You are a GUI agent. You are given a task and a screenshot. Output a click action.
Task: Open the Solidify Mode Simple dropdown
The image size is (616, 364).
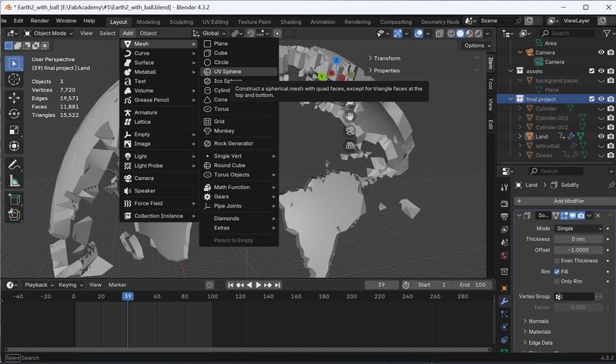(578, 229)
